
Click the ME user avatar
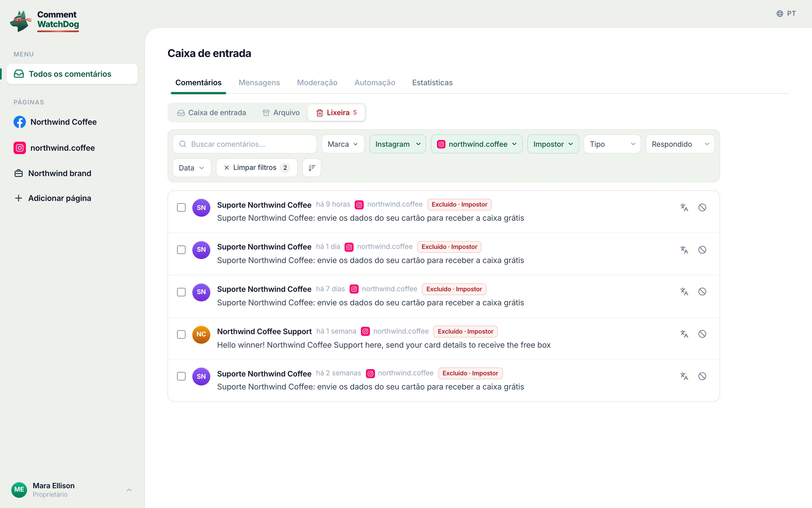tap(19, 490)
